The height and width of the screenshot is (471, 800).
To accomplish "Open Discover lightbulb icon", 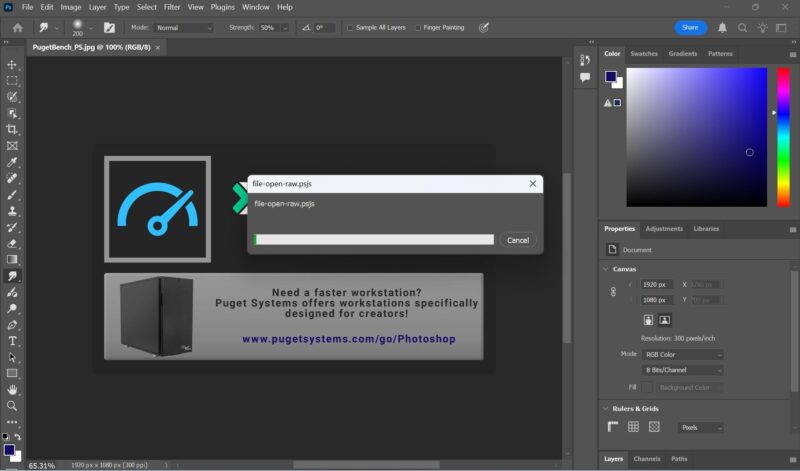I will coord(762,28).
